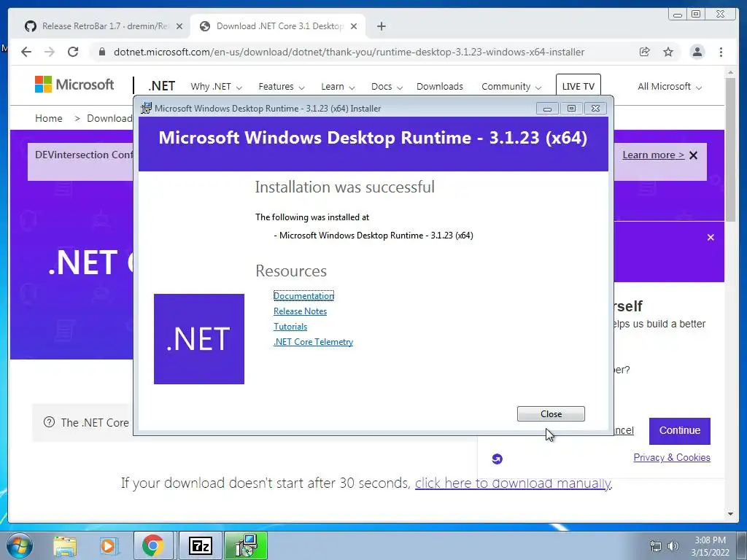Expand the Why .NET dropdown

coord(216,87)
